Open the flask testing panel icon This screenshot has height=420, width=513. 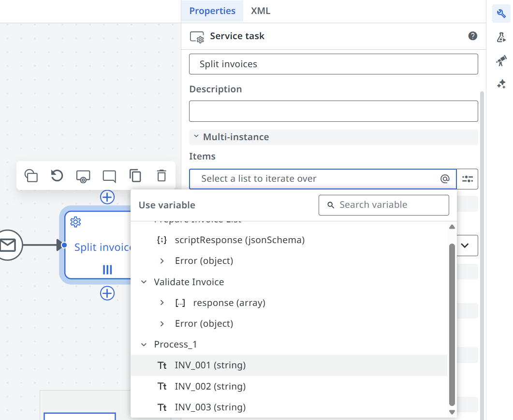pos(501,37)
